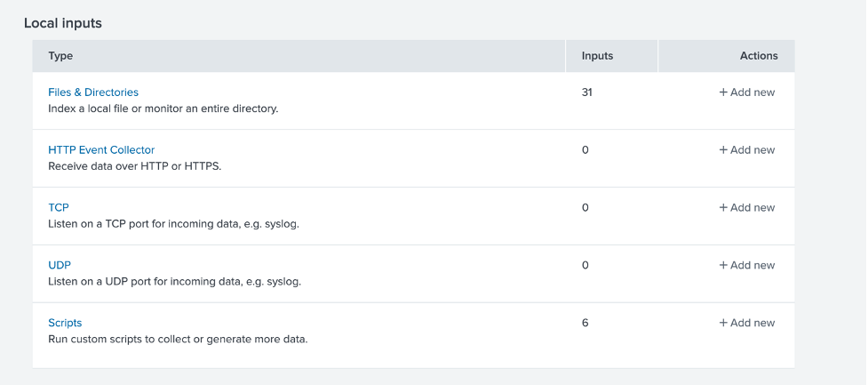Click the 0 count in the UDP row
Viewport: 868px width, 385px height.
(x=585, y=265)
